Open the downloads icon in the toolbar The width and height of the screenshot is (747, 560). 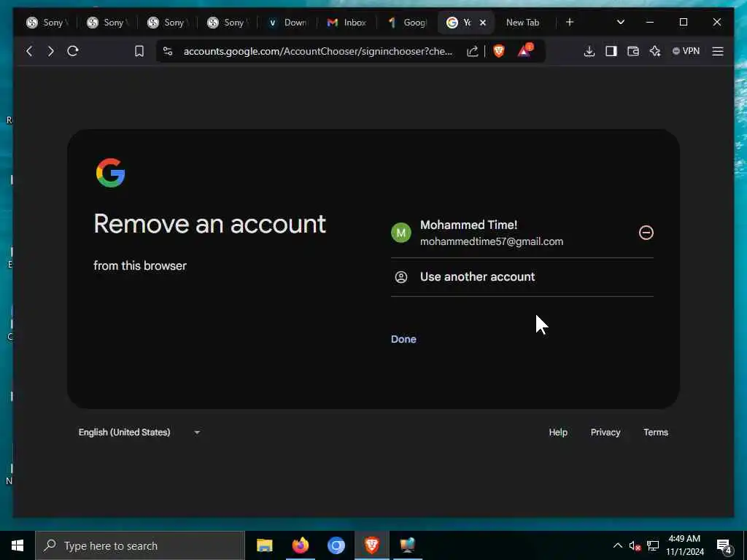[589, 51]
